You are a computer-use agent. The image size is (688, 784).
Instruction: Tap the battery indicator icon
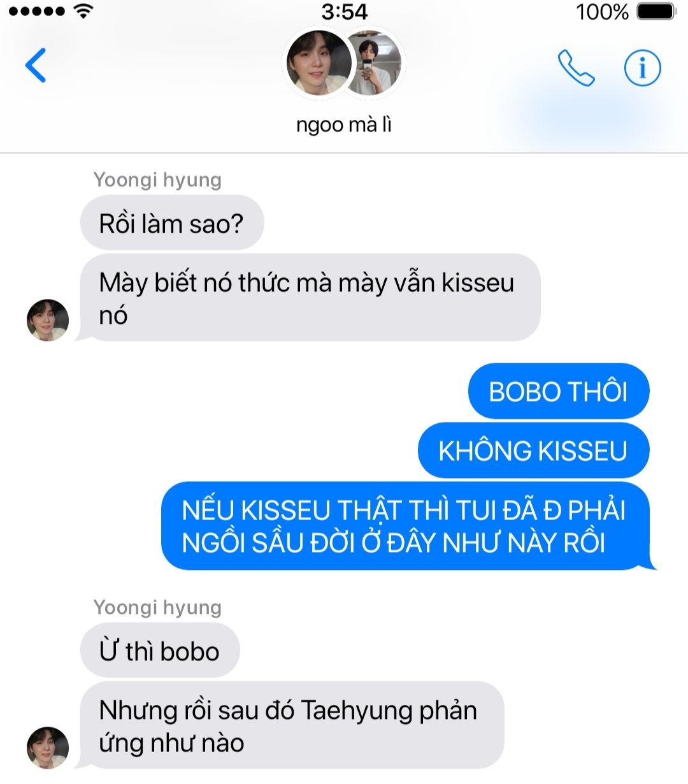click(x=656, y=11)
